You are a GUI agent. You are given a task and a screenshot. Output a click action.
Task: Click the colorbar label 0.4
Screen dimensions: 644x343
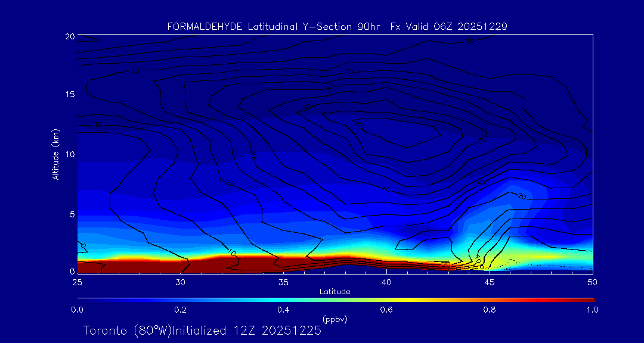tap(283, 310)
